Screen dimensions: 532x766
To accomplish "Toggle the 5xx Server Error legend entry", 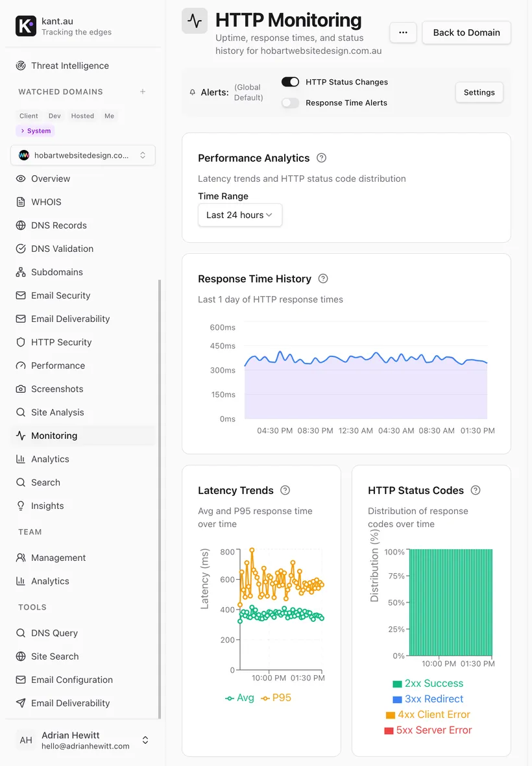I will pyautogui.click(x=428, y=730).
